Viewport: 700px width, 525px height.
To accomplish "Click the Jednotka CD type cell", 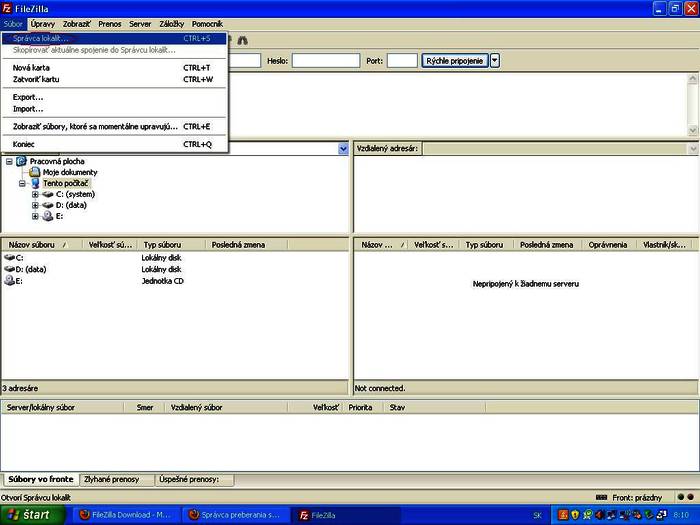I will point(162,281).
